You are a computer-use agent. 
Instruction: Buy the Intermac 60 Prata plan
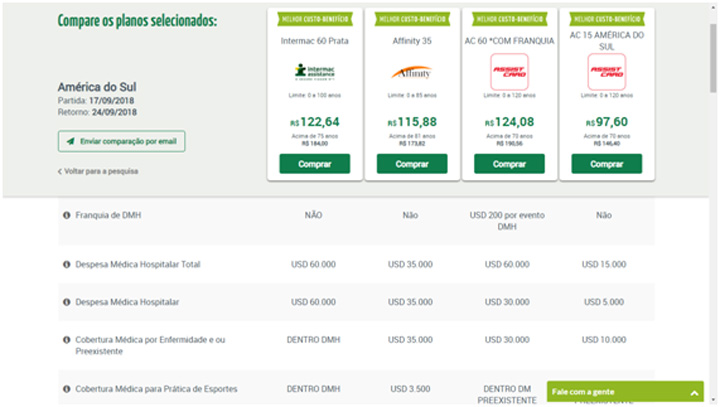click(x=315, y=164)
